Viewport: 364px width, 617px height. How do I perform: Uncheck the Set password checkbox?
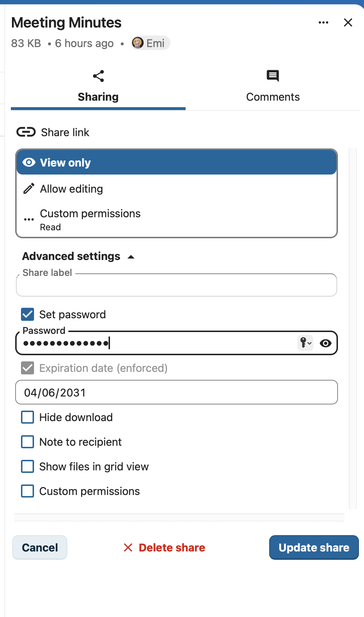[x=27, y=314]
